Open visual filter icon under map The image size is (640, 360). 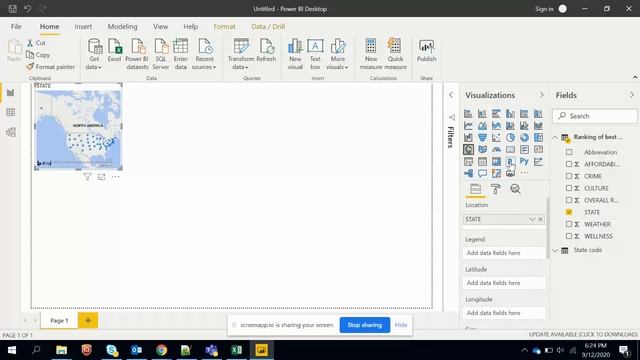[87, 177]
